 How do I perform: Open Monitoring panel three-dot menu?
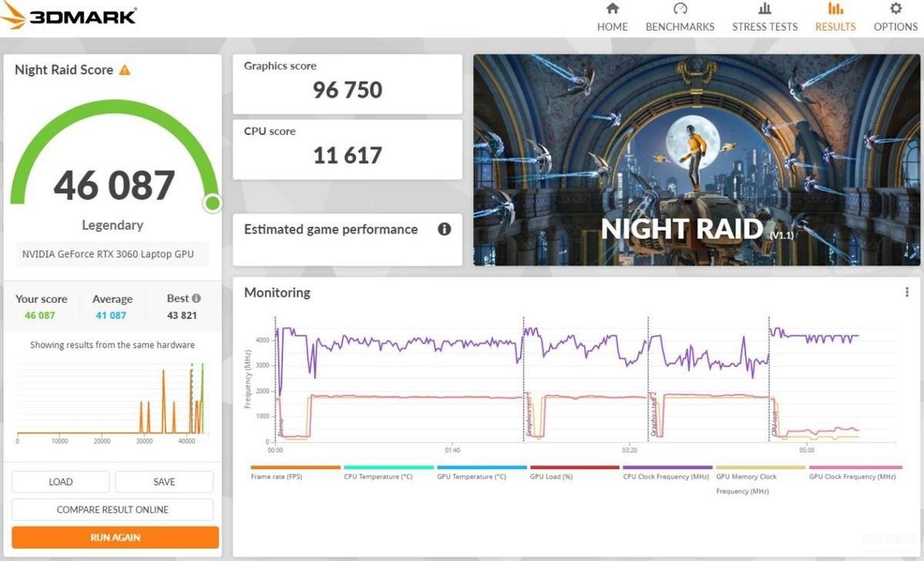point(906,292)
